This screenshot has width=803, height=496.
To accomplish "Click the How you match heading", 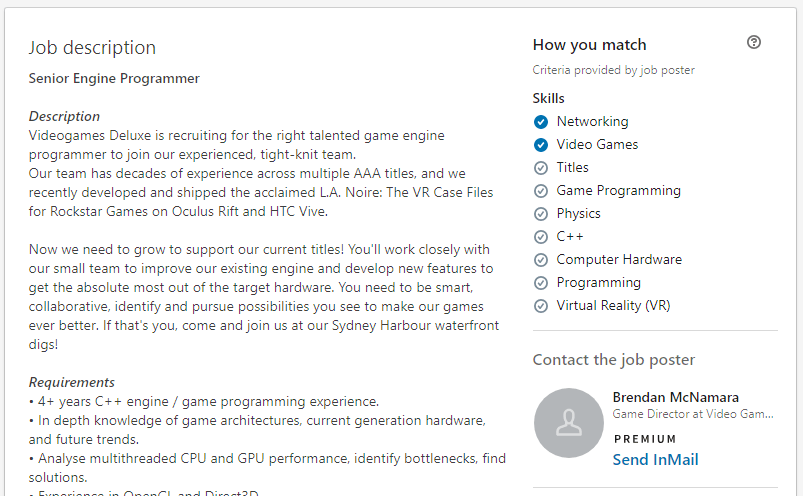I will pyautogui.click(x=589, y=45).
